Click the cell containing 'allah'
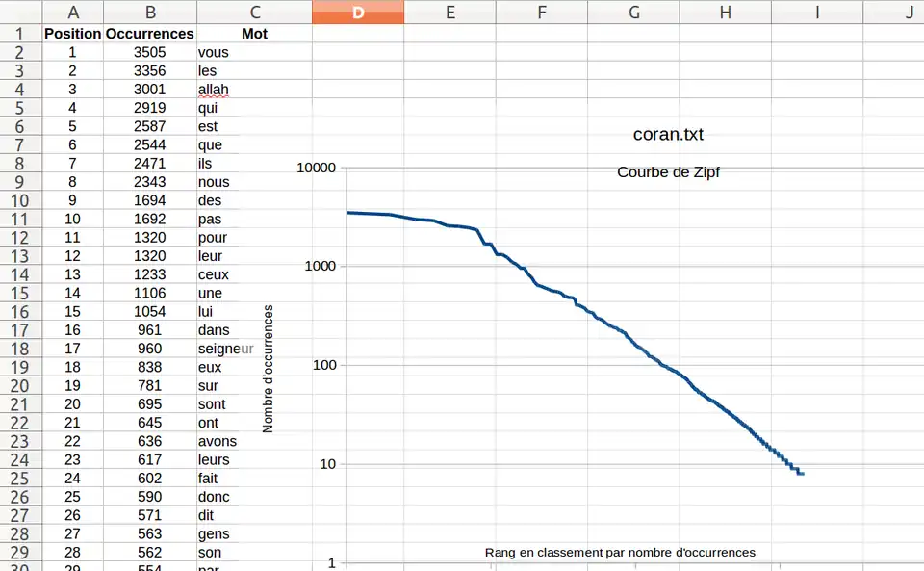 (x=254, y=90)
